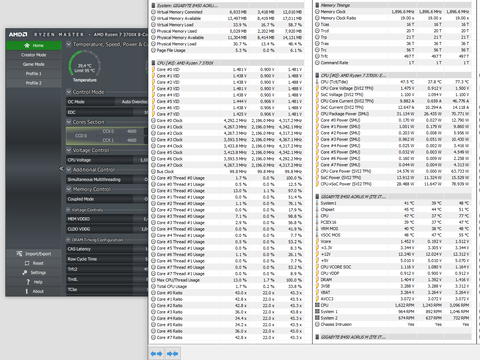Toggle the Control Mode section checkbox
This screenshot has width=480, height=360.
(x=69, y=92)
